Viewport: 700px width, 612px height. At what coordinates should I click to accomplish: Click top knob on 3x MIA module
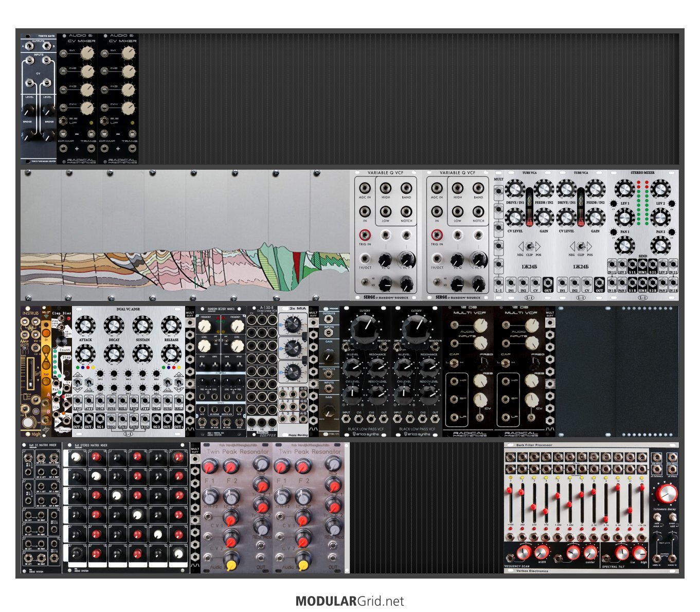point(293,323)
